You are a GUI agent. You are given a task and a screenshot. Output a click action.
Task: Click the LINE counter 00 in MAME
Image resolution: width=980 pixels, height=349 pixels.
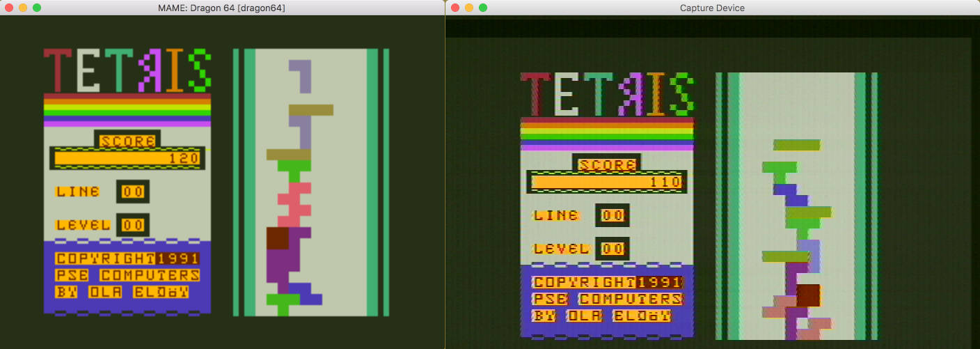tap(132, 192)
